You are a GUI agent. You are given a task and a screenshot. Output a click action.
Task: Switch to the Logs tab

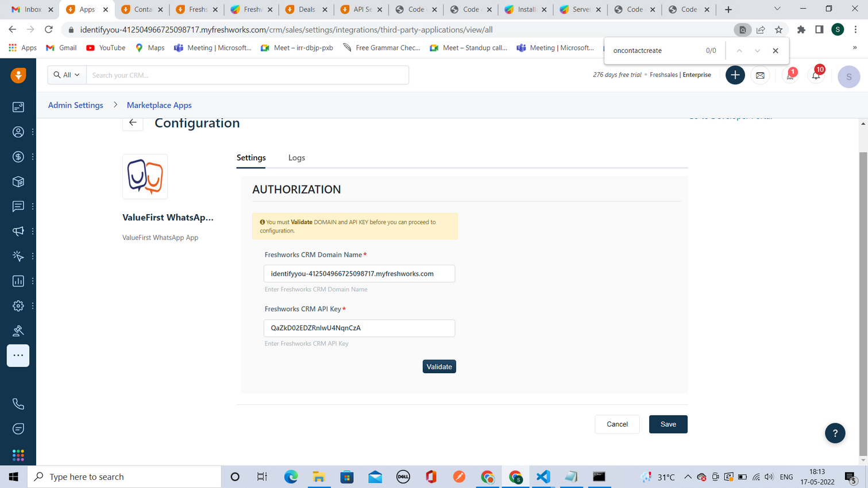pos(296,158)
